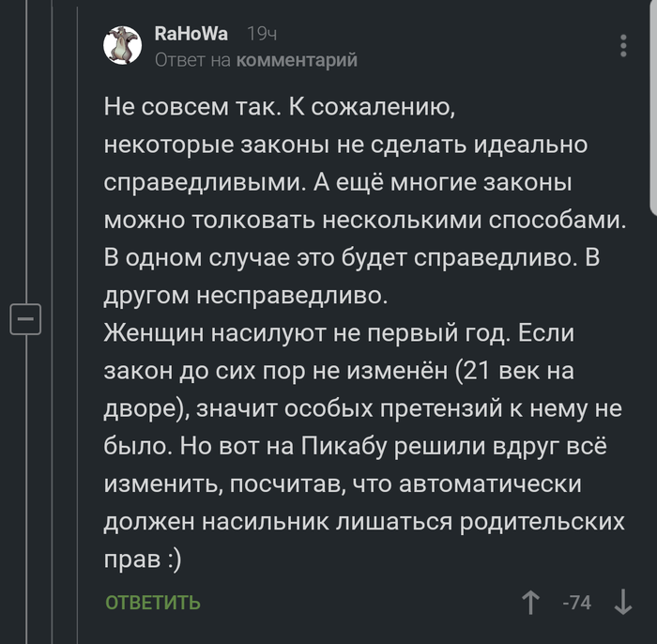Click the gray 'Ответ на' label text
The image size is (657, 644).
[x=192, y=60]
